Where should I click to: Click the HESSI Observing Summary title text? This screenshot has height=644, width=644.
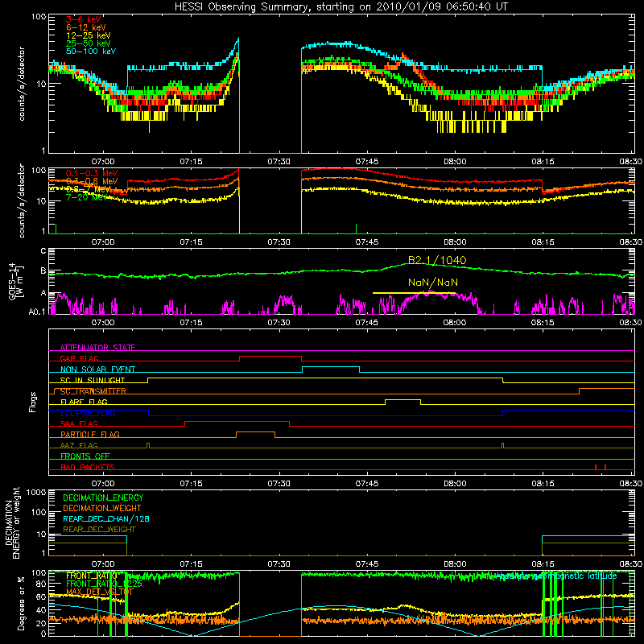tap(341, 7)
